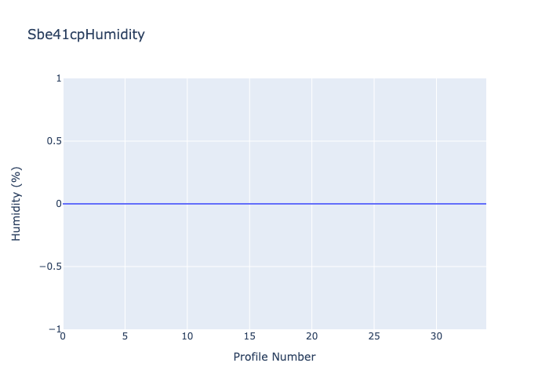Select x-axis tick label 20
549x392 pixels.
tap(311, 336)
